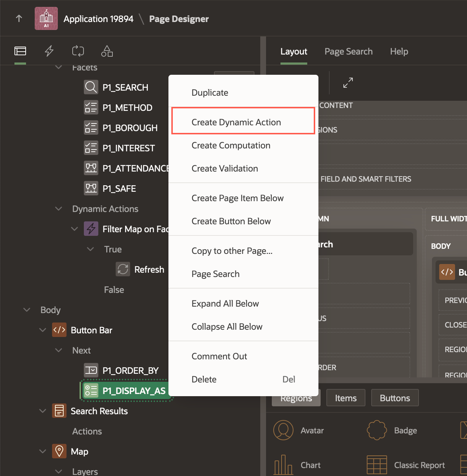Choose Create Dynamic Action from menu
The image size is (467, 476).
[236, 122]
